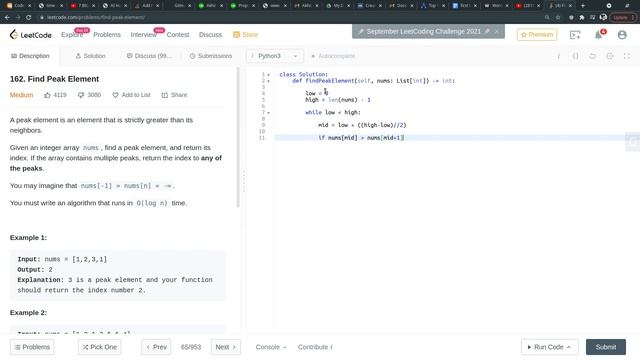Open the browser extensions puzzle icon
Viewport: 640px width, 360px height.
tap(582, 18)
